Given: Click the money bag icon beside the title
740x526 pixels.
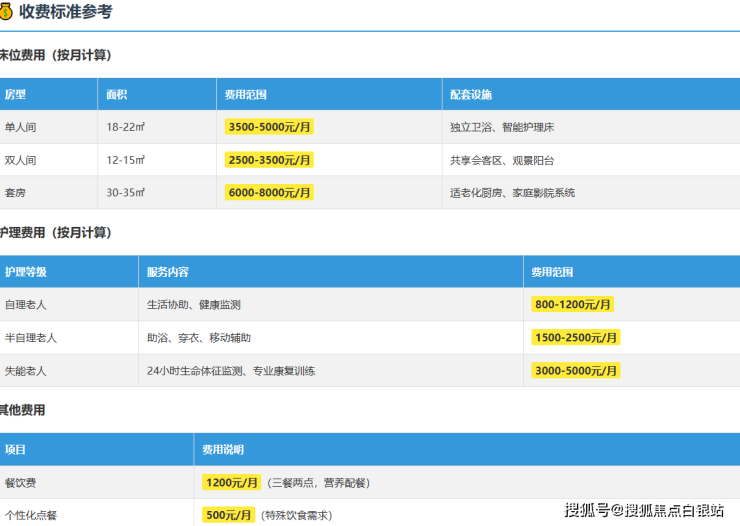Looking at the screenshot, I should coord(7,12).
